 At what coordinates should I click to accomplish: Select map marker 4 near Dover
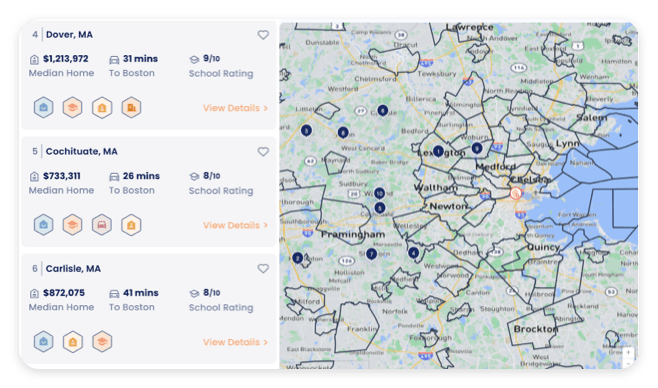click(x=413, y=253)
